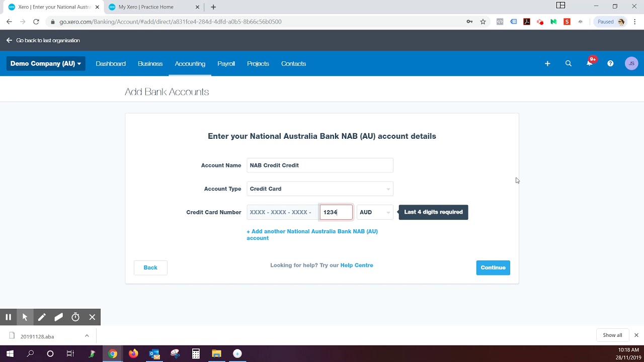Open a new Chrome tab
Image resolution: width=644 pixels, height=362 pixels.
213,7
